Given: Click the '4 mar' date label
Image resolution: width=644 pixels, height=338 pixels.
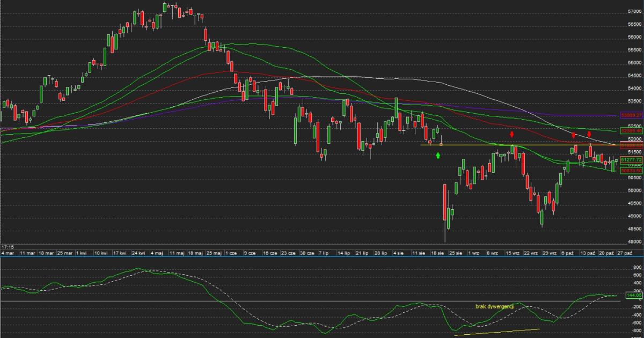Looking at the screenshot, I should [8, 252].
